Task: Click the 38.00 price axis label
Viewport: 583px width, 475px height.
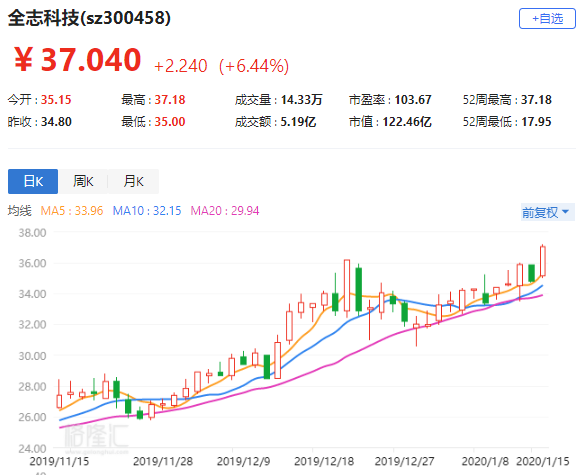Action: point(32,233)
